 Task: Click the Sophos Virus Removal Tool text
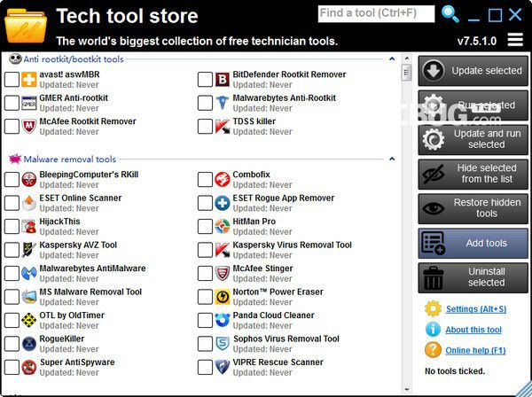click(x=286, y=339)
